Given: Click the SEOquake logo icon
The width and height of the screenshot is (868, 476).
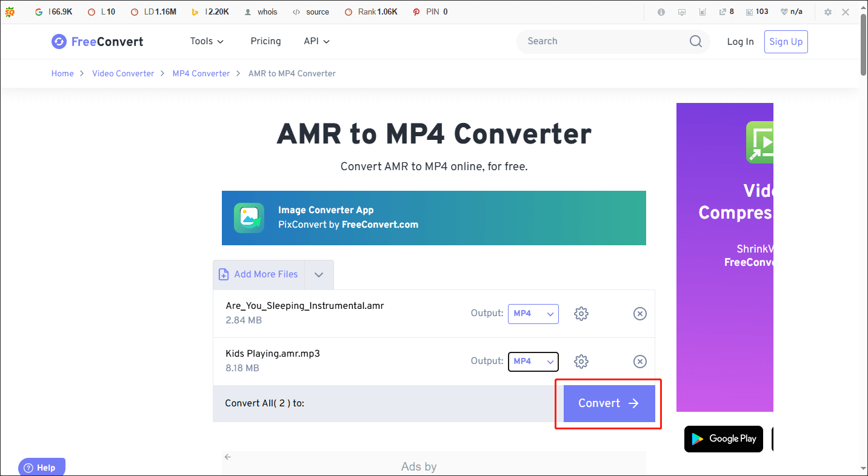Looking at the screenshot, I should [10, 12].
